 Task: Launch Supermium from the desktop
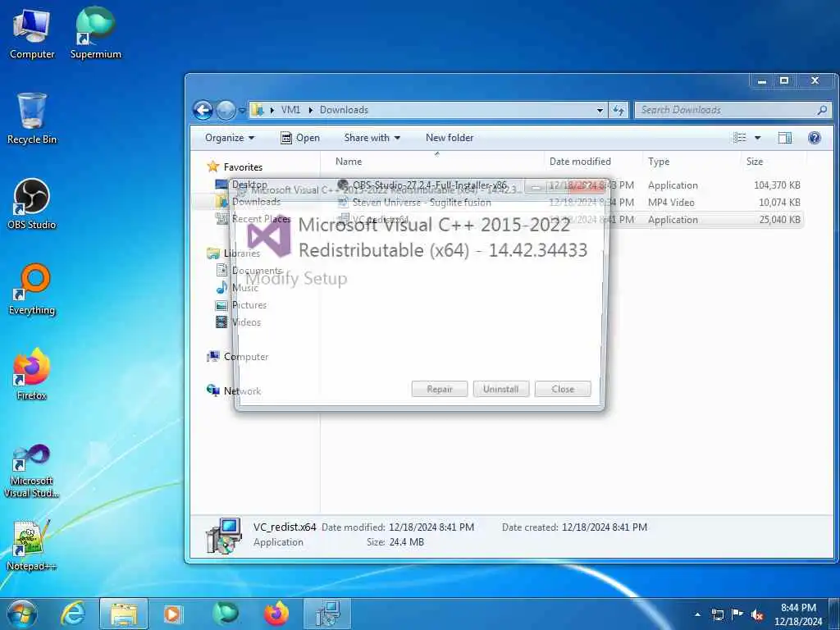pos(95,33)
